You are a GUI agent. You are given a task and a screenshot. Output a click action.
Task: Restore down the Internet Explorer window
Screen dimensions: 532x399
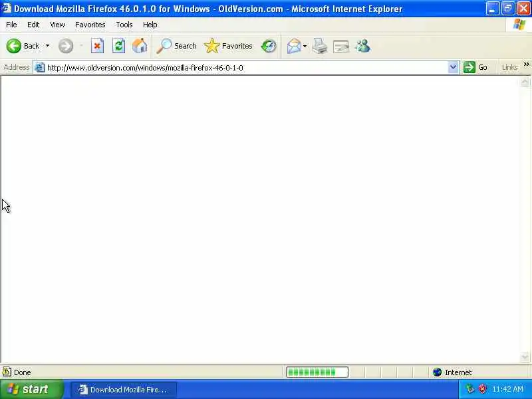508,9
